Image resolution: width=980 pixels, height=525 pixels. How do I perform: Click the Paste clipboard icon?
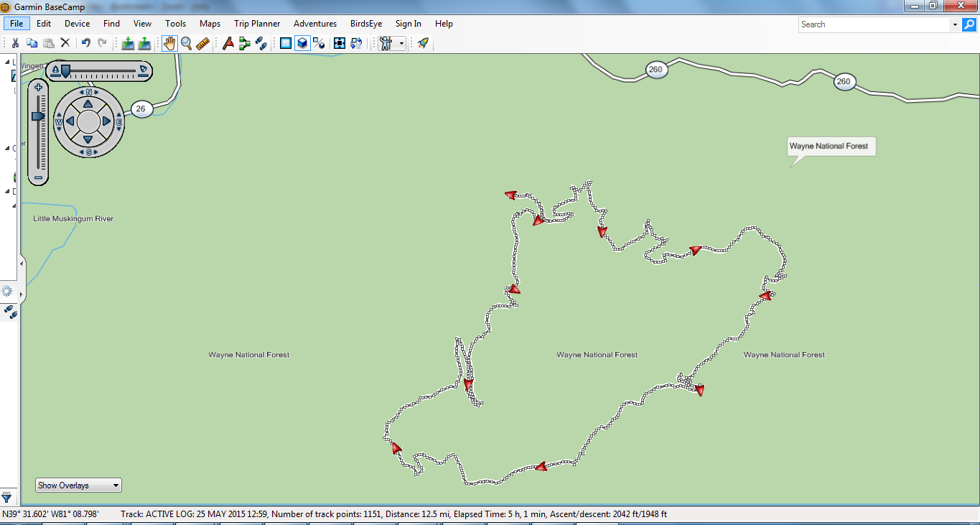click(x=48, y=43)
